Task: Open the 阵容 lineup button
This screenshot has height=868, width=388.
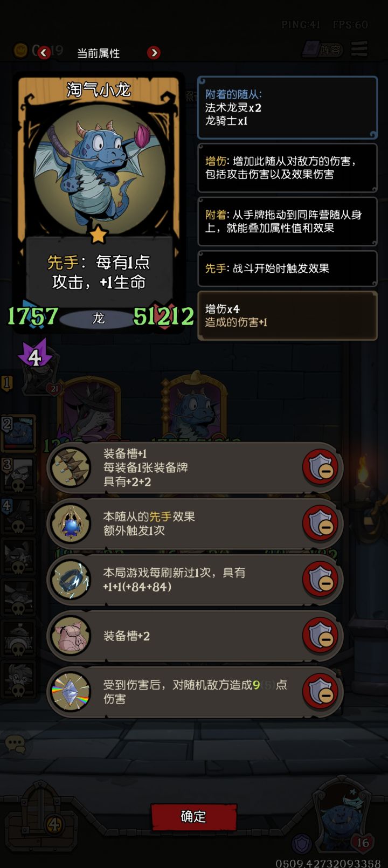Action: pyautogui.click(x=323, y=50)
